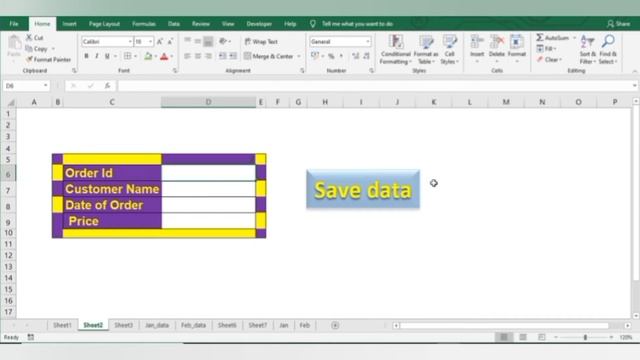Open the Borders button
This screenshot has height=360, width=640.
coord(127,56)
